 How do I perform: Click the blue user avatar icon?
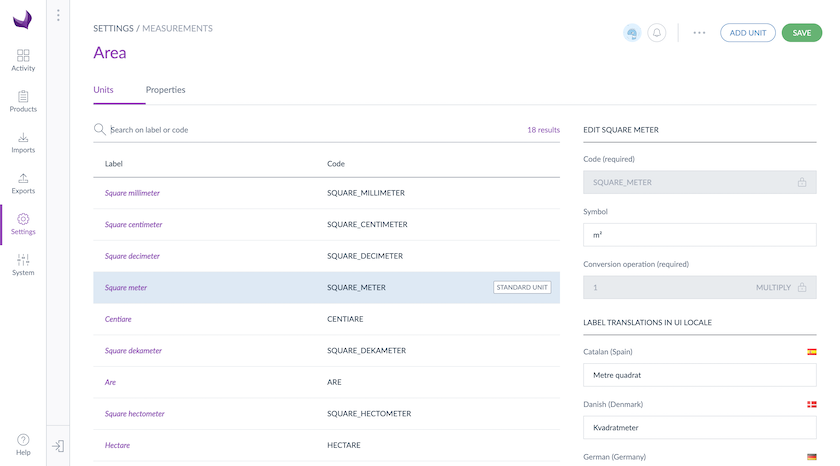click(632, 33)
